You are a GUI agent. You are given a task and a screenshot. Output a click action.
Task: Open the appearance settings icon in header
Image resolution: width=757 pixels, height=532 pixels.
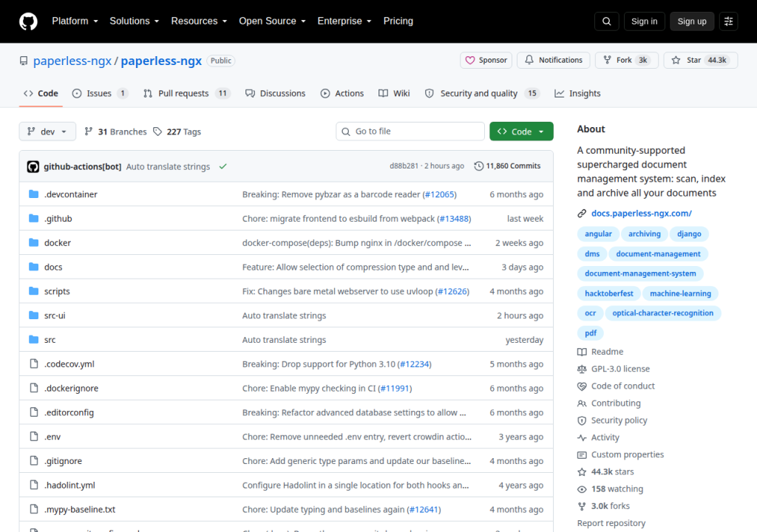[728, 21]
